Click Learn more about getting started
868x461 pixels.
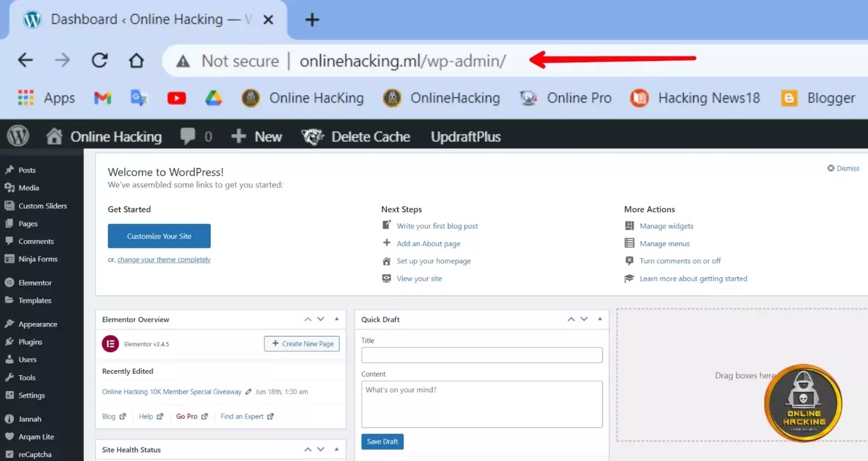point(693,279)
